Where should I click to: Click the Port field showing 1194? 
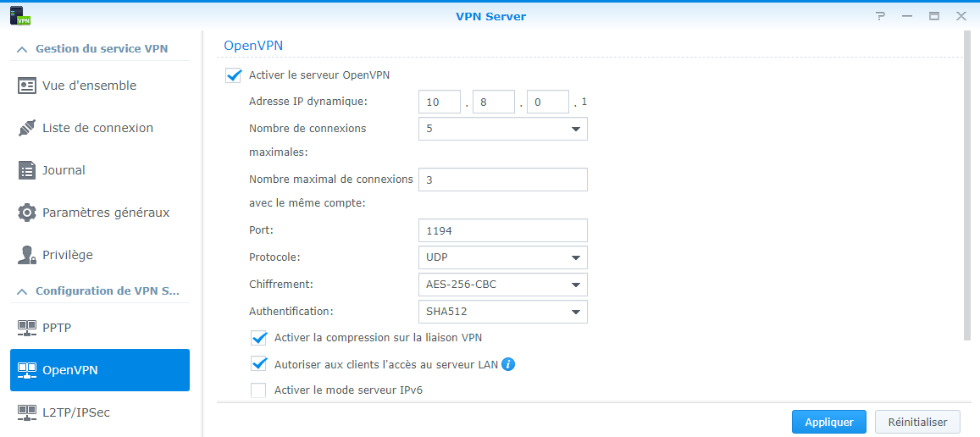503,230
